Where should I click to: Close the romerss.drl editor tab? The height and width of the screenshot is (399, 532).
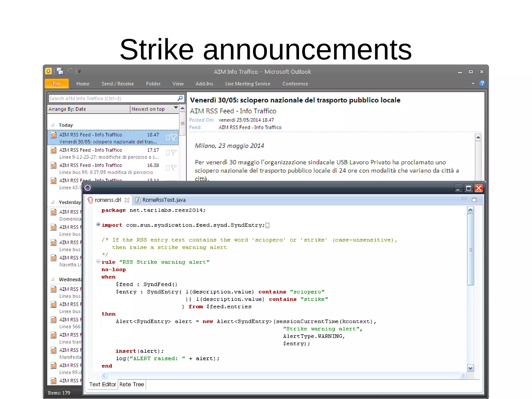[127, 200]
